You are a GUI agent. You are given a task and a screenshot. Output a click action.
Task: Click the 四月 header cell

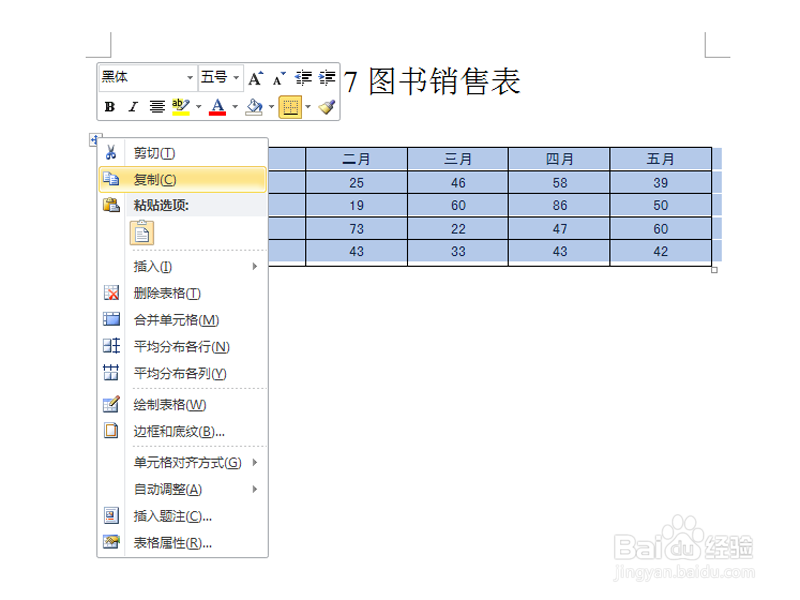560,159
